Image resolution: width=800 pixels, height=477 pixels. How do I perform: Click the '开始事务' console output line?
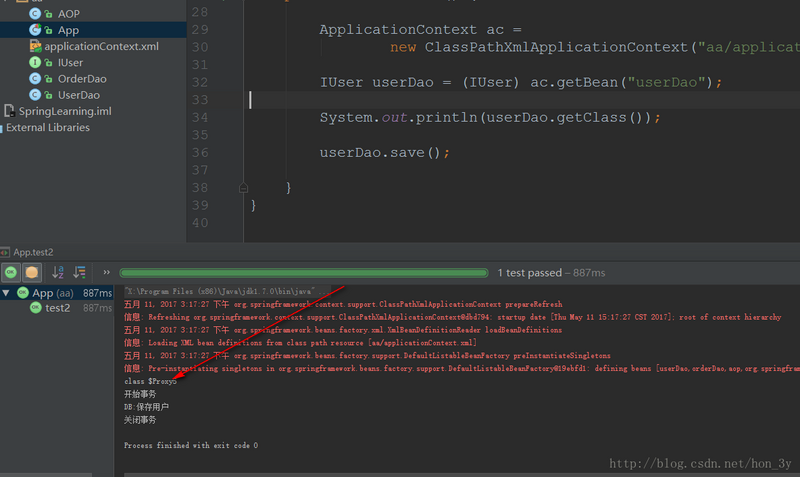(140, 394)
